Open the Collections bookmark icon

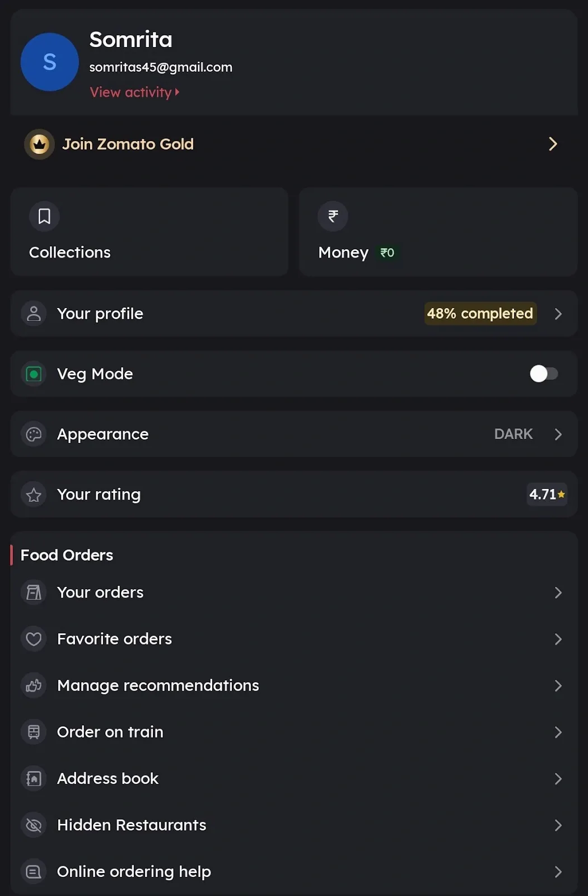pyautogui.click(x=44, y=216)
